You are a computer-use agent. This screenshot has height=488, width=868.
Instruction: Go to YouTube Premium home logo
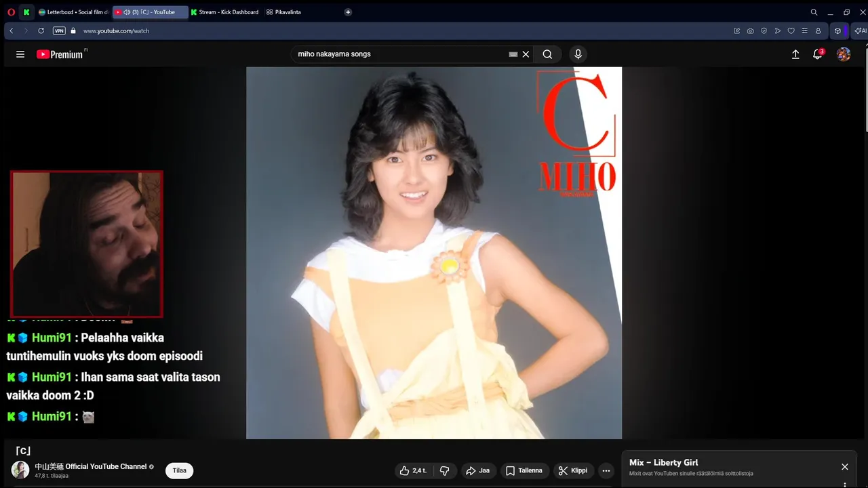pyautogui.click(x=61, y=54)
